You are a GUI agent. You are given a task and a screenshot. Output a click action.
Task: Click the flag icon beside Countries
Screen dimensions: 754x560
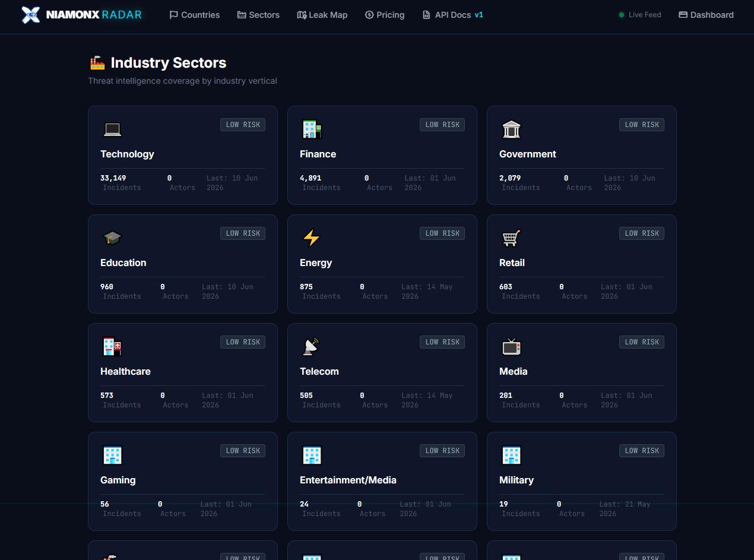[x=174, y=15]
